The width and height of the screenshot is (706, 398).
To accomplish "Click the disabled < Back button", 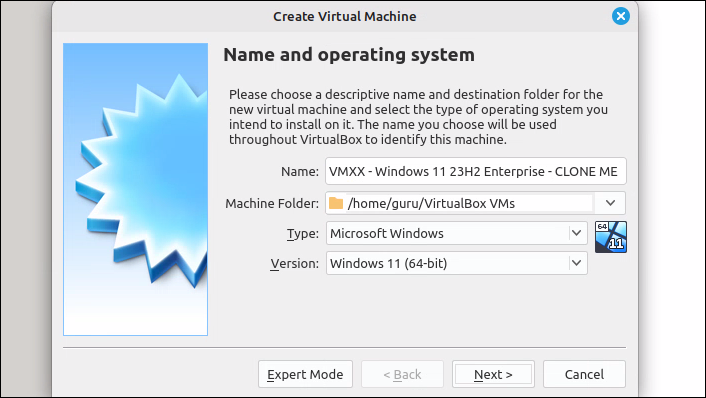I will point(402,374).
